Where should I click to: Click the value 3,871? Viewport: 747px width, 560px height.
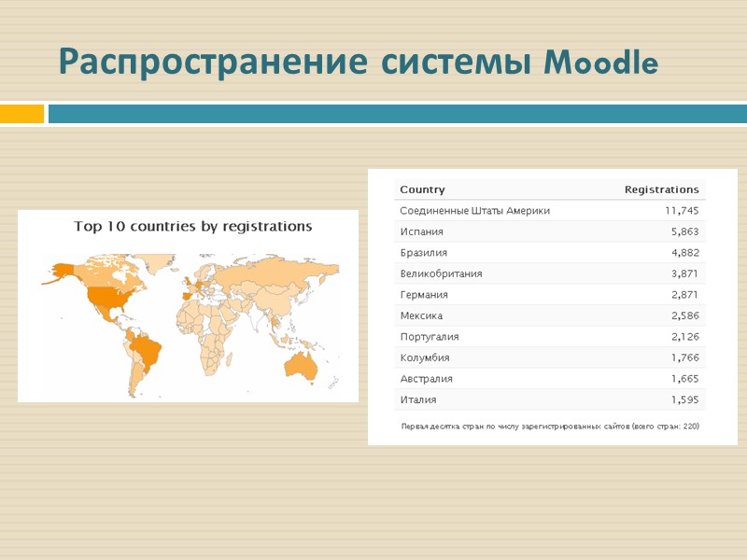(x=684, y=273)
